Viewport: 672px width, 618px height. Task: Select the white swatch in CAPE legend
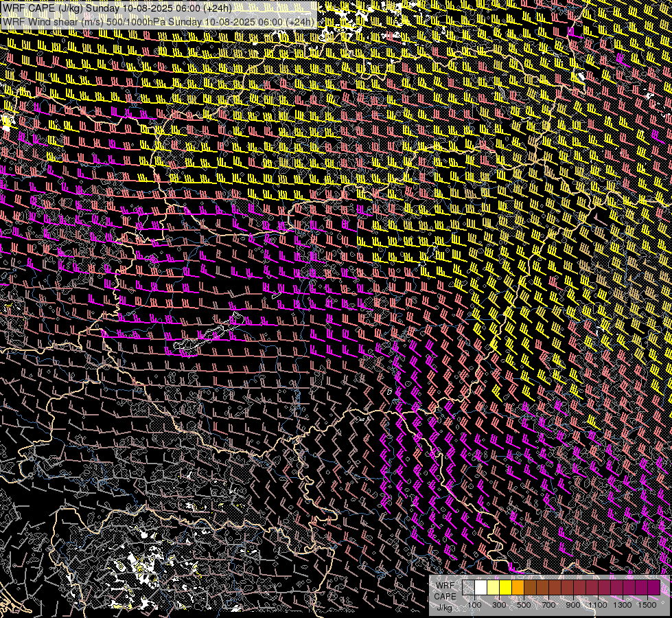tap(481, 588)
